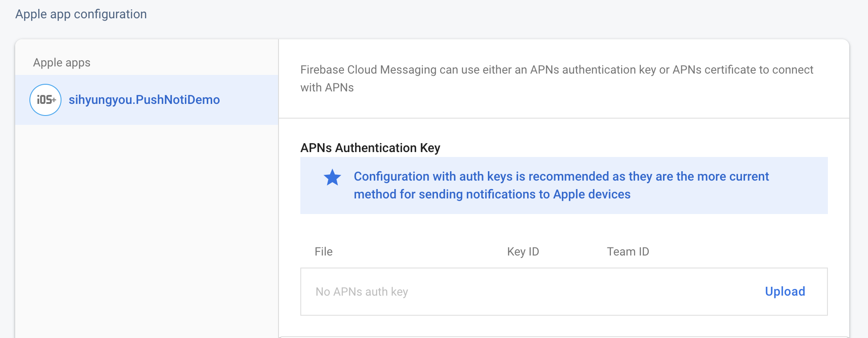
Task: Click the Firebase Cloud Messaging description text
Action: 557,78
